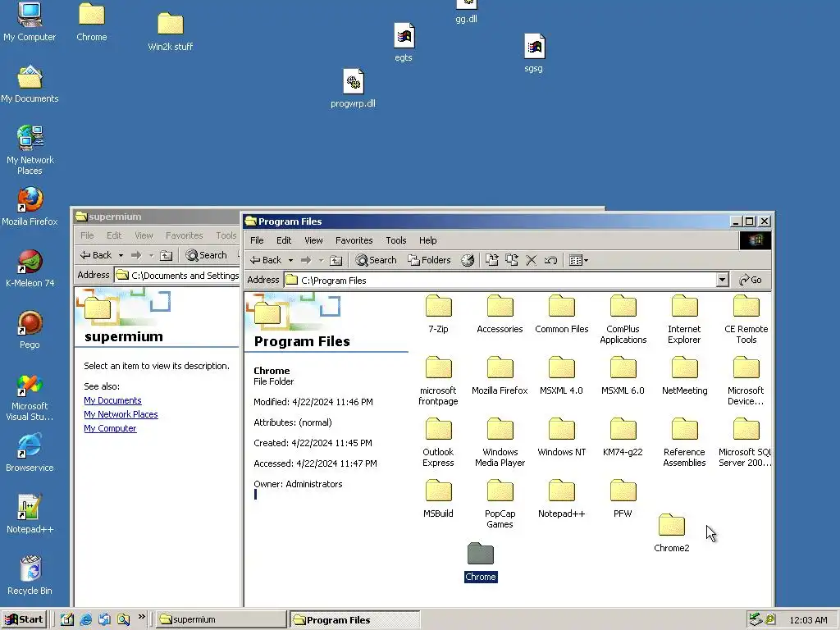Toggle the Folders pane button

pyautogui.click(x=429, y=260)
